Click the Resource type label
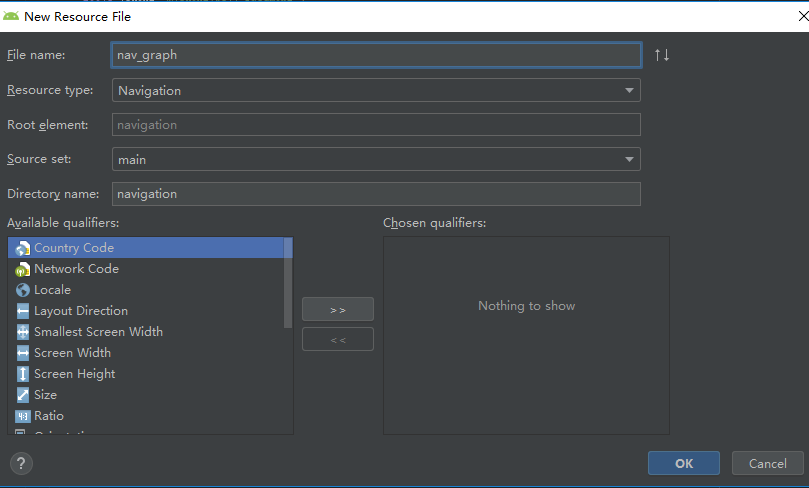This screenshot has width=809, height=488. point(50,90)
